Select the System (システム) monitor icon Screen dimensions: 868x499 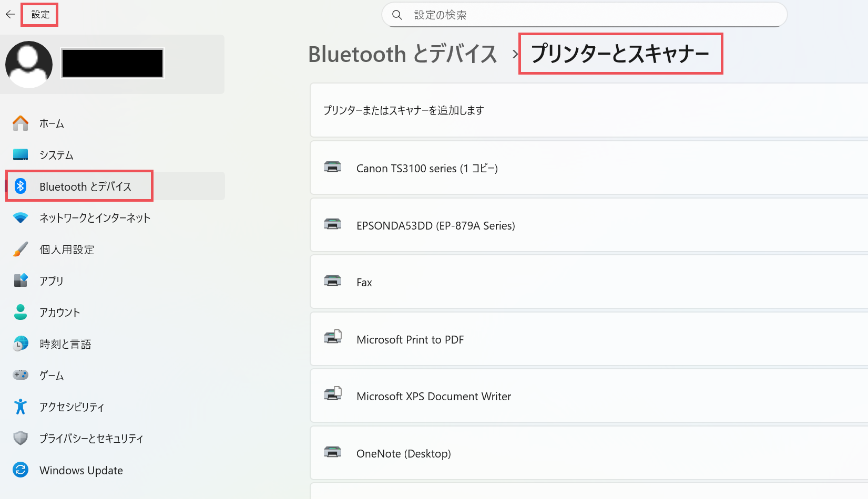[x=21, y=155]
